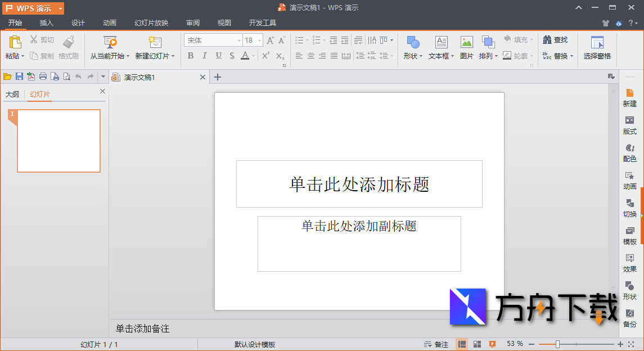644x351 pixels.
Task: Select slide 1 thumbnail in the slide panel
Action: (58, 141)
